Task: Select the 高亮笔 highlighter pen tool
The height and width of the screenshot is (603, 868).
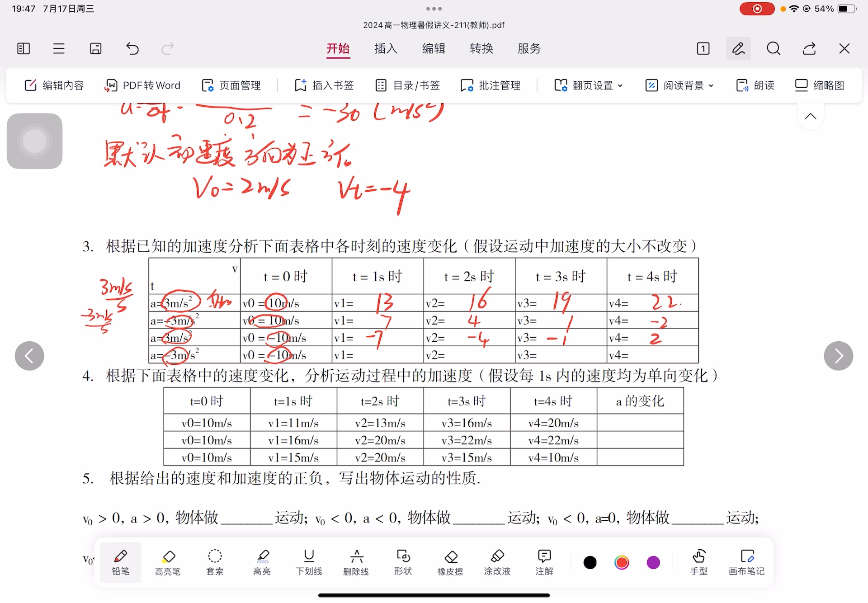Action: tap(168, 562)
